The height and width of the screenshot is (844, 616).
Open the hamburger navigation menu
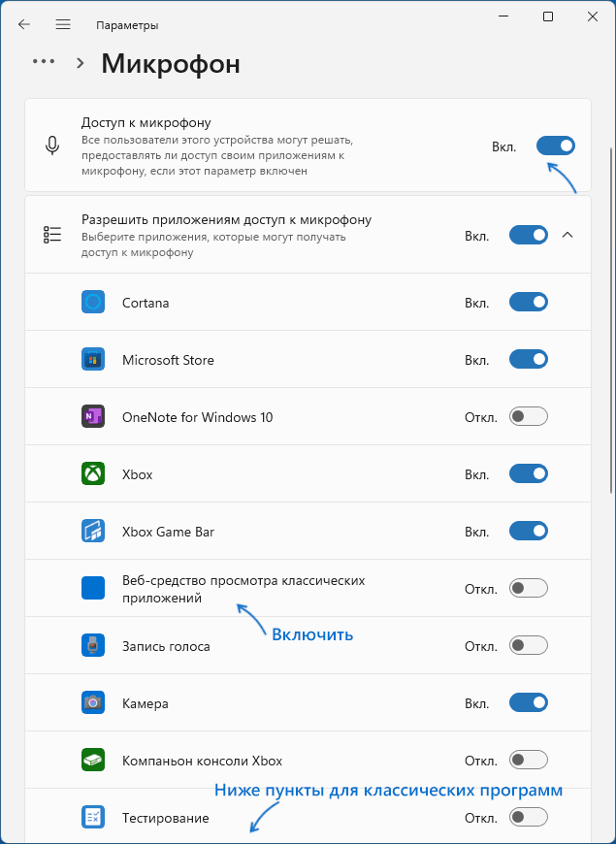tap(63, 24)
